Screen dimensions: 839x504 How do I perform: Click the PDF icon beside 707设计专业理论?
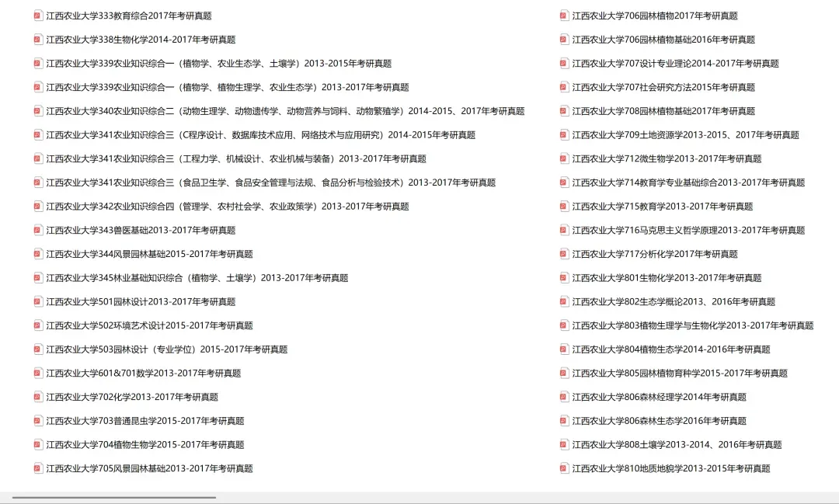563,63
